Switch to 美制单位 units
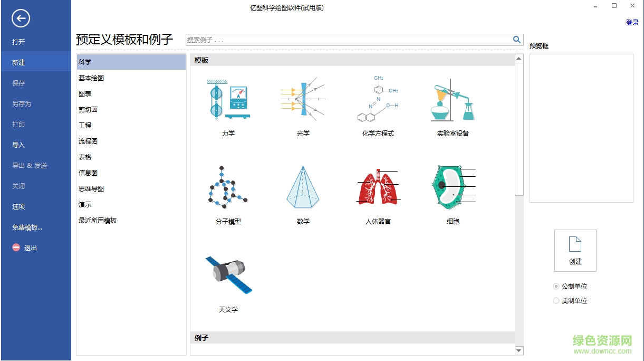The image size is (644, 361). coord(556,300)
